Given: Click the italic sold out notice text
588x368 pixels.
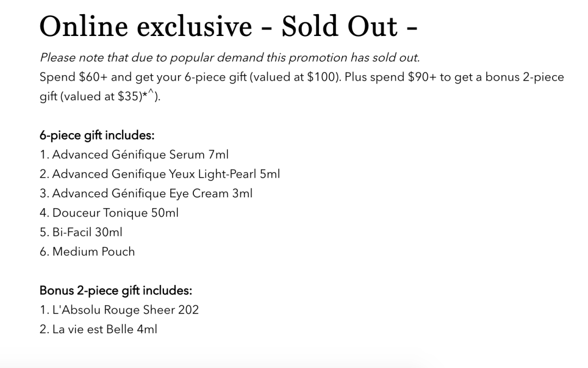Looking at the screenshot, I should (230, 57).
